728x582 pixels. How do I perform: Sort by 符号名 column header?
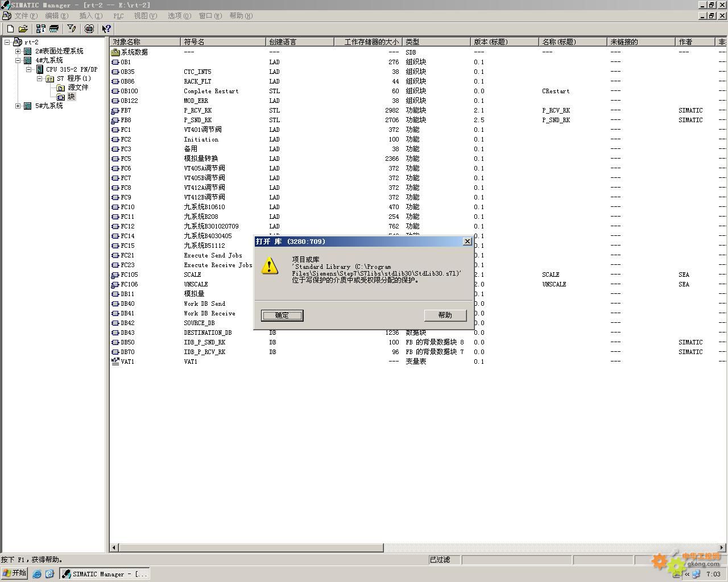coord(223,42)
